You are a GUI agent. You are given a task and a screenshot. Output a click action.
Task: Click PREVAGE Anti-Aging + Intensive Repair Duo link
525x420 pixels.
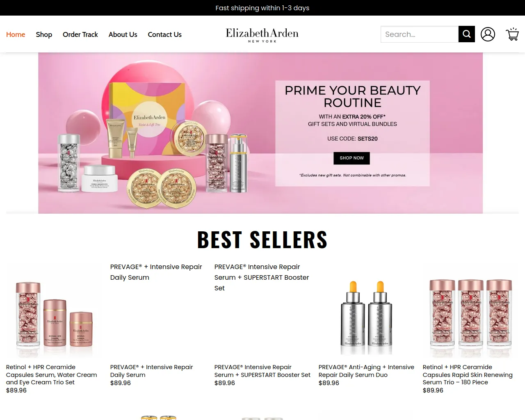click(366, 371)
